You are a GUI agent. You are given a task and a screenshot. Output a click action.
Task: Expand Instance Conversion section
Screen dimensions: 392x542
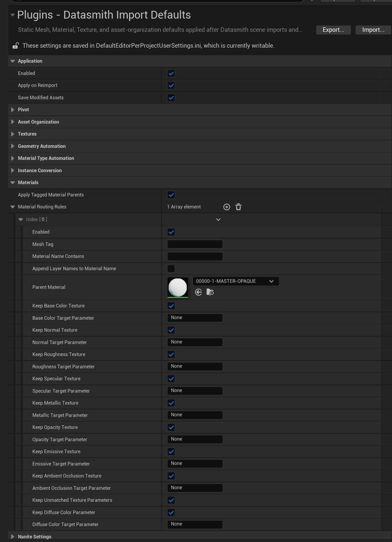13,170
